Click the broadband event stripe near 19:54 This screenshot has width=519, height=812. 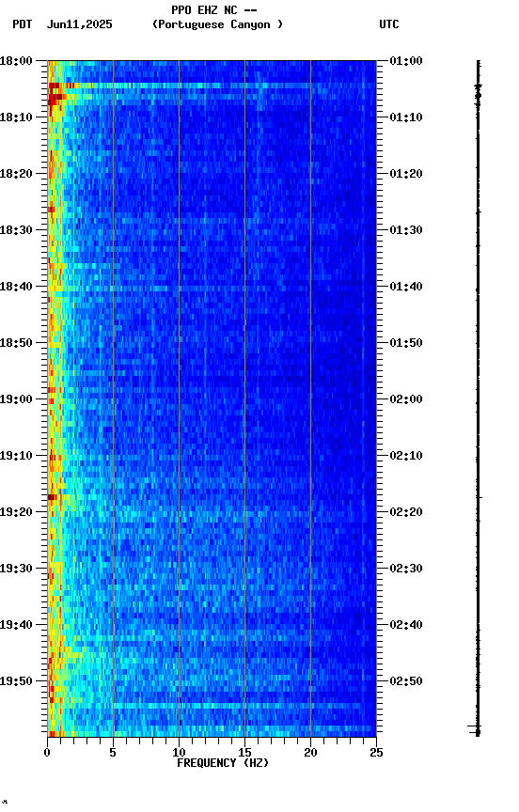tap(212, 705)
